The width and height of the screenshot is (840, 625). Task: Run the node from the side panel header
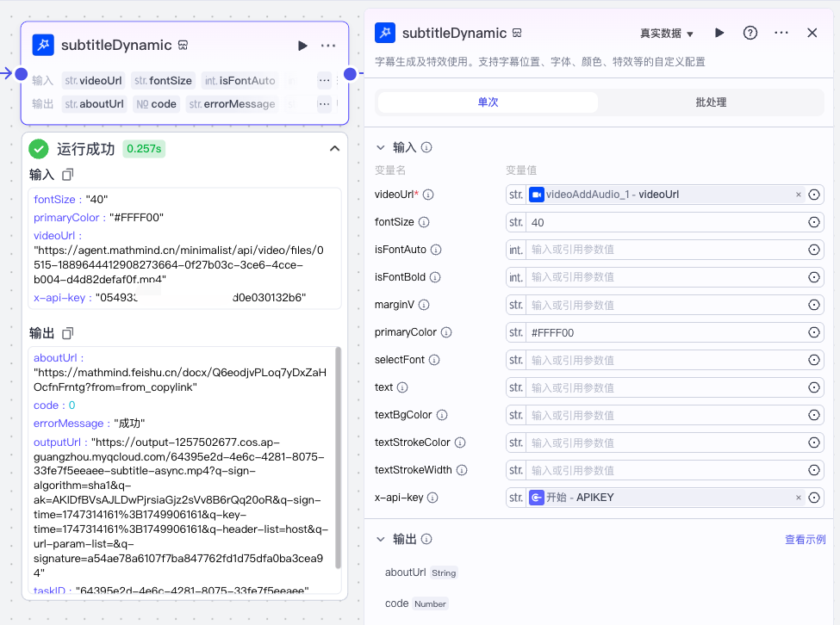(719, 34)
